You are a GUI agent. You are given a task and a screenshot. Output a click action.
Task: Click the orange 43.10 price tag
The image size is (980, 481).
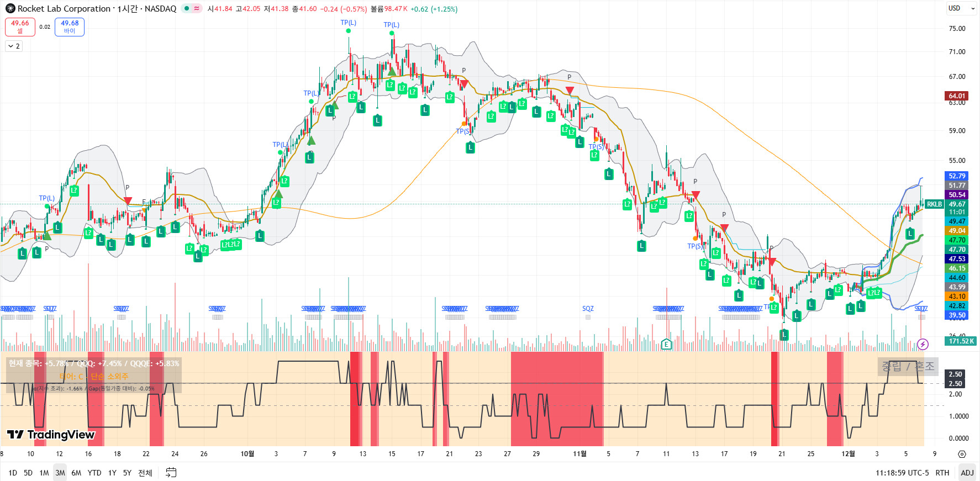tap(957, 297)
